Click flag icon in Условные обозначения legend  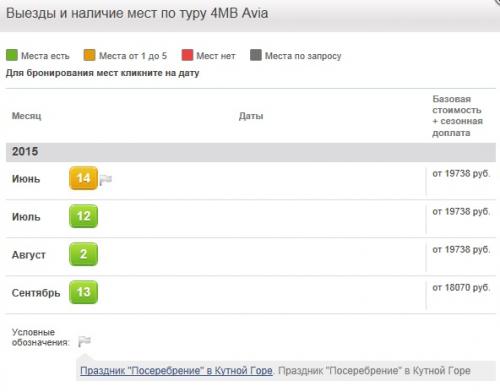click(x=84, y=341)
